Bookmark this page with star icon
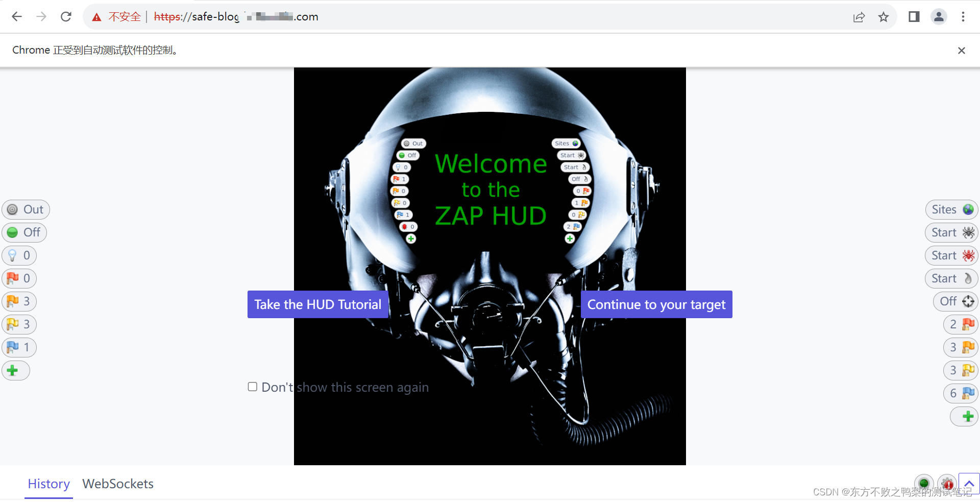980x502 pixels. point(884,17)
